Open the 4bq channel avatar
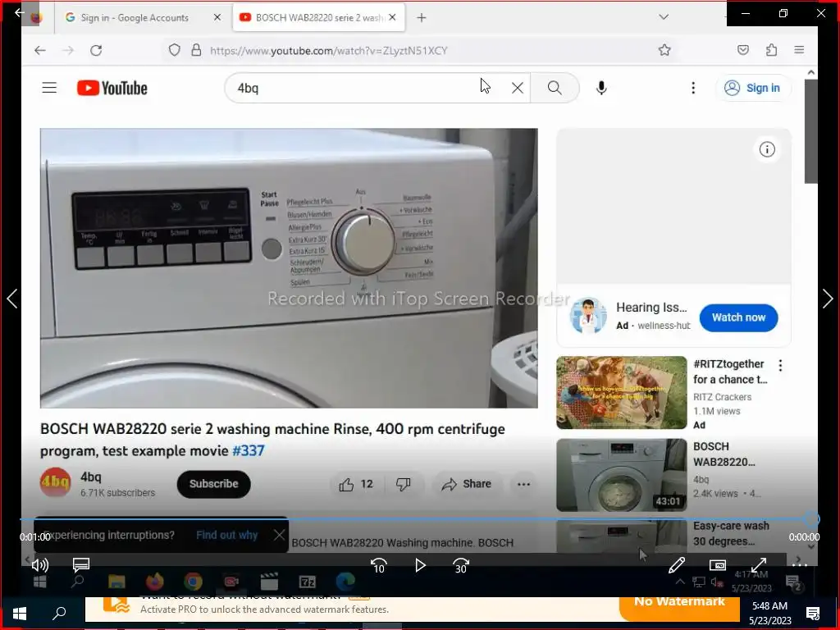 coord(55,482)
